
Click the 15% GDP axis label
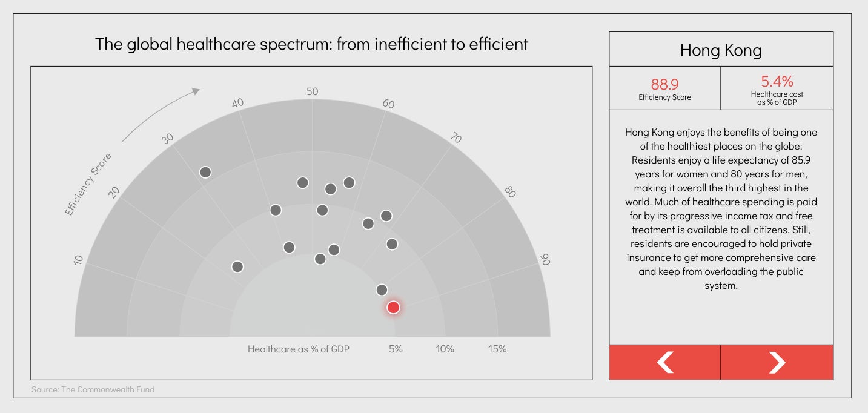point(497,349)
